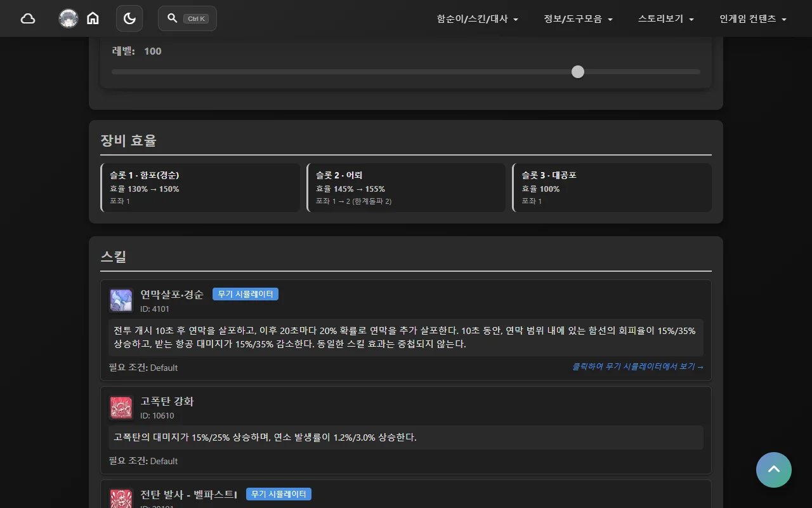The width and height of the screenshot is (812, 508).
Task: Click the level slider handle
Action: [x=578, y=72]
